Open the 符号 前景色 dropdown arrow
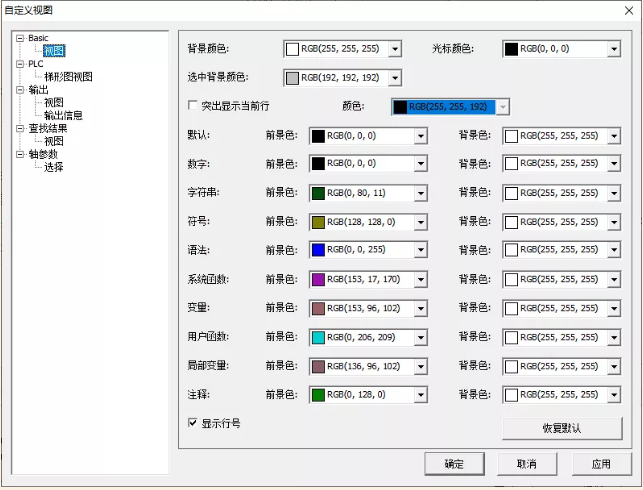The width and height of the screenshot is (643, 490). click(420, 222)
